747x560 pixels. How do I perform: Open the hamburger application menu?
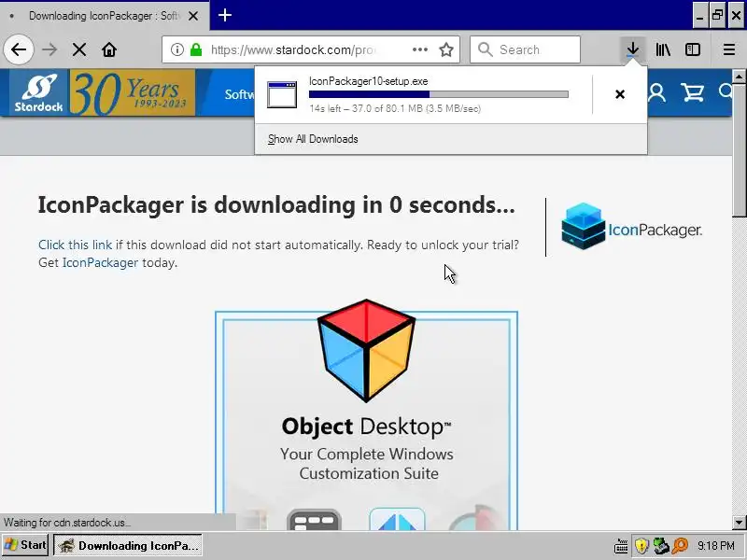729,49
